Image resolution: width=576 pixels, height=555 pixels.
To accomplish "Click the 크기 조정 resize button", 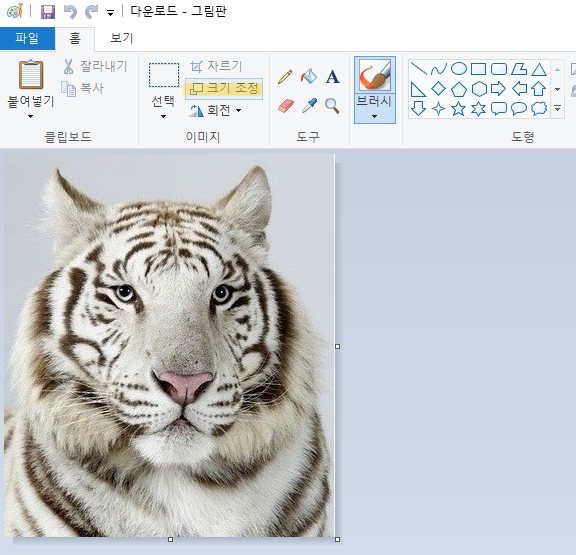I will [224, 89].
